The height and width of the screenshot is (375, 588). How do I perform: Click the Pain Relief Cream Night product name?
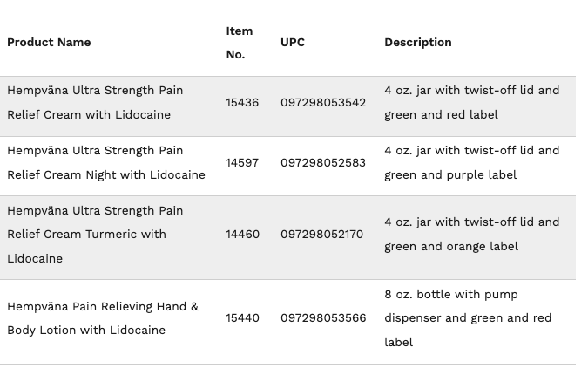pos(106,162)
